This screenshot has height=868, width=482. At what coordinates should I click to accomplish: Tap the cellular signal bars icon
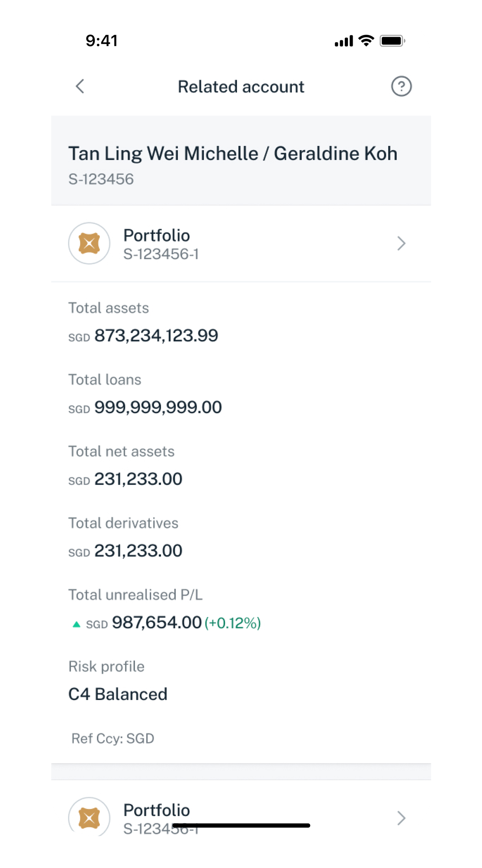click(344, 41)
